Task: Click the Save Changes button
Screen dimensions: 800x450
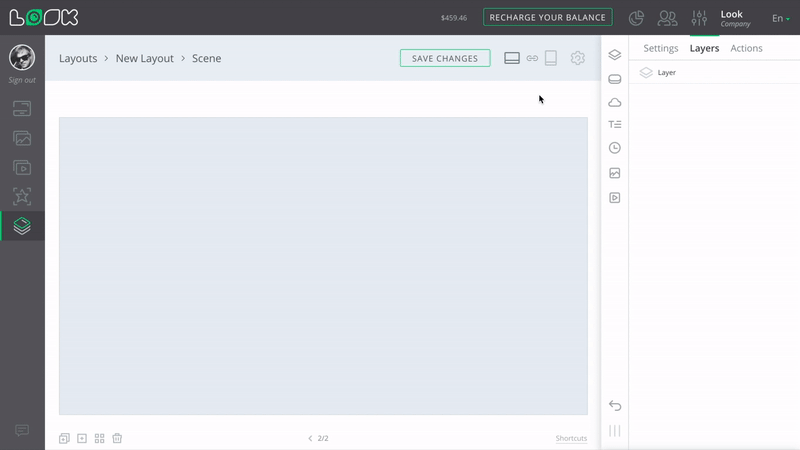Action: click(445, 58)
